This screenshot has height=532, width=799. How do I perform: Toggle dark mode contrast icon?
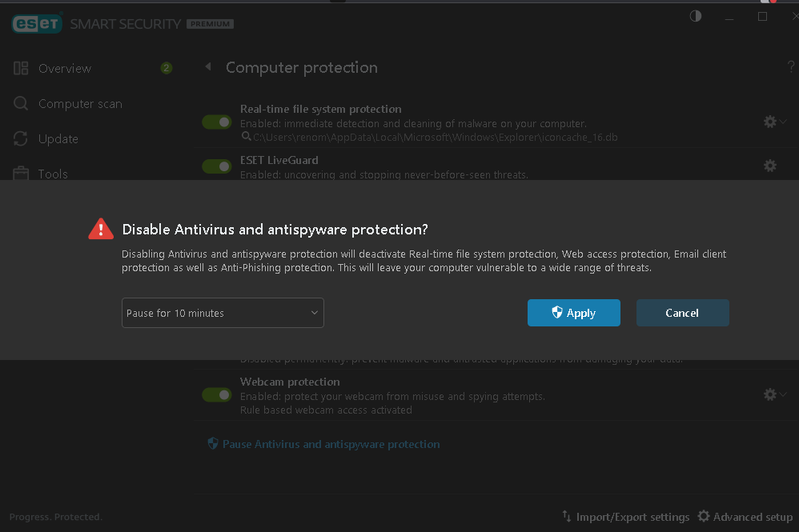(696, 16)
